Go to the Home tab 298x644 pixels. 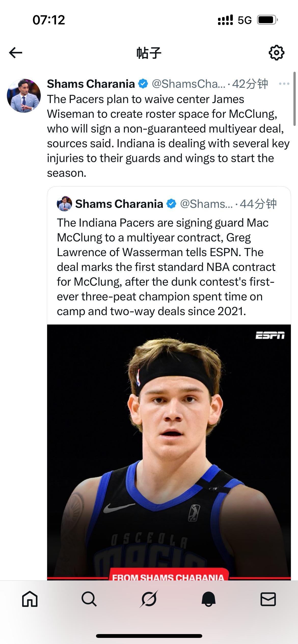click(30, 599)
